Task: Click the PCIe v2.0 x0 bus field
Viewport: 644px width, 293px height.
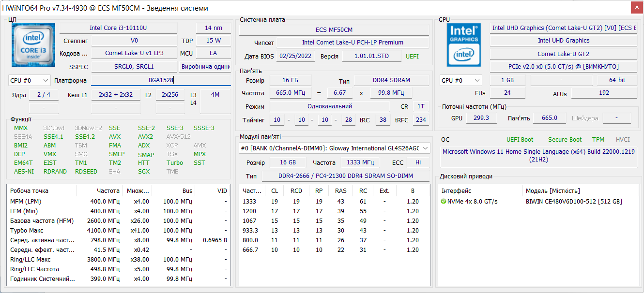Action: coord(564,67)
